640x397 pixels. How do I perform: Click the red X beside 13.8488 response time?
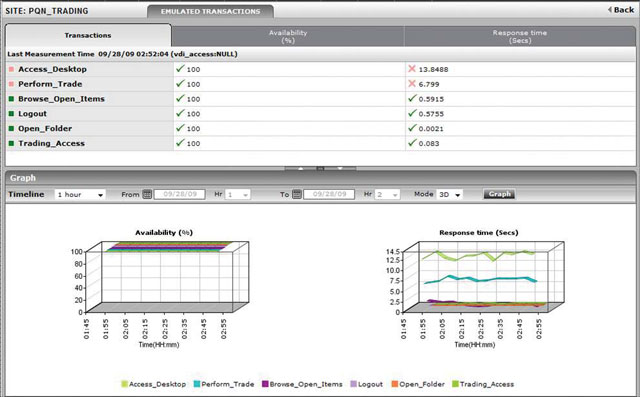click(x=412, y=69)
